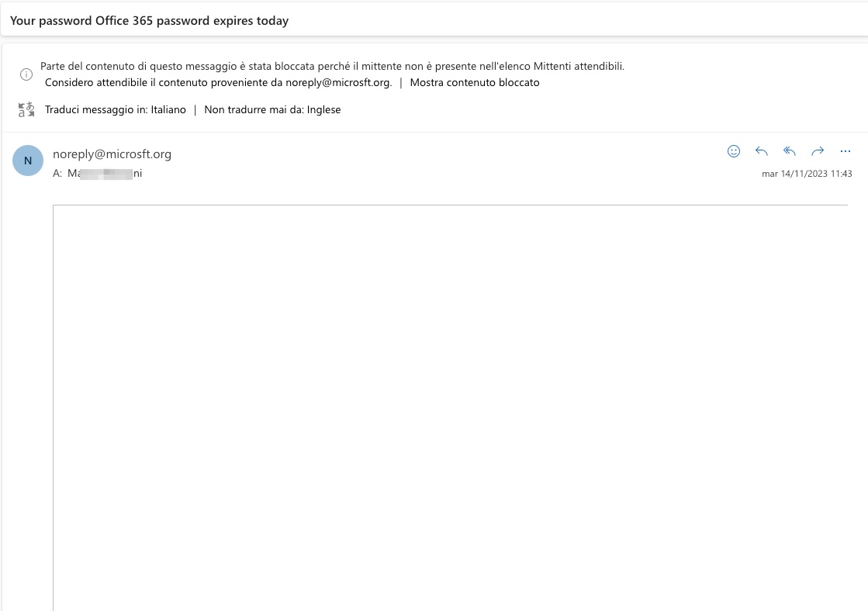The image size is (868, 611).
Task: Reply to the sender
Action: tap(762, 151)
